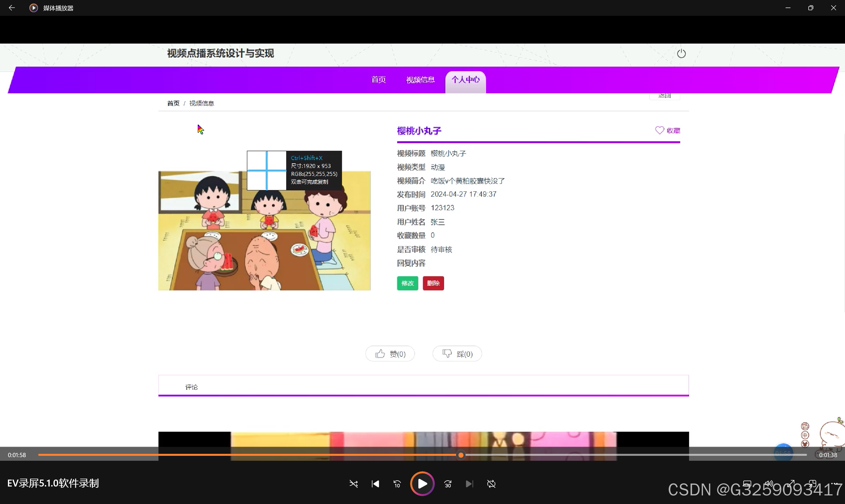Toggle repeat mode icon
845x504 pixels.
click(491, 484)
